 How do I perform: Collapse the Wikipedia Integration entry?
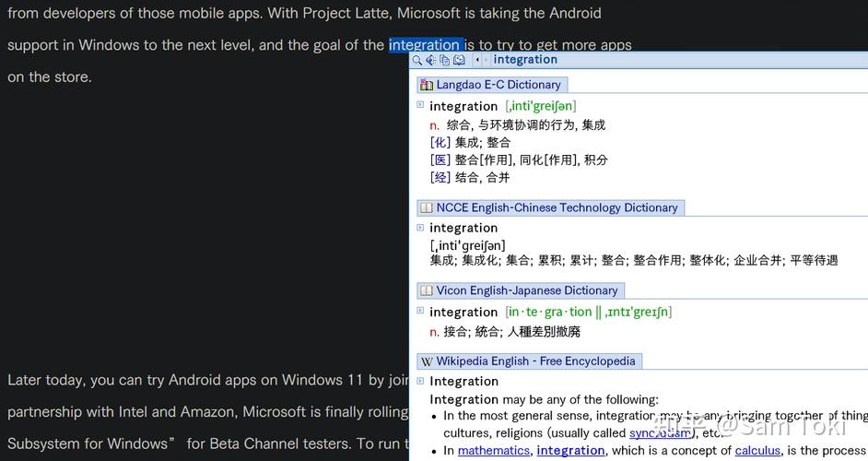click(x=420, y=381)
